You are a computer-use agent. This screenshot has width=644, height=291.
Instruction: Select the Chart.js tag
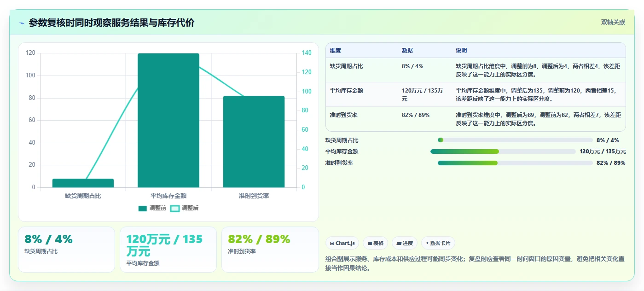coord(342,243)
